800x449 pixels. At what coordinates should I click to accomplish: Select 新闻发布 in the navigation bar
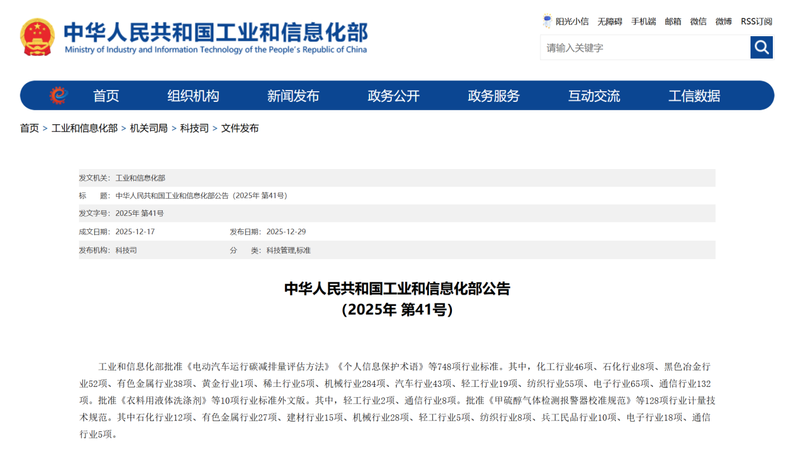pos(293,96)
